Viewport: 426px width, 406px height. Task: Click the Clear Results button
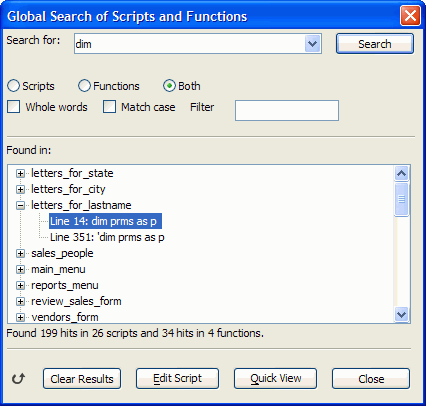click(x=82, y=379)
